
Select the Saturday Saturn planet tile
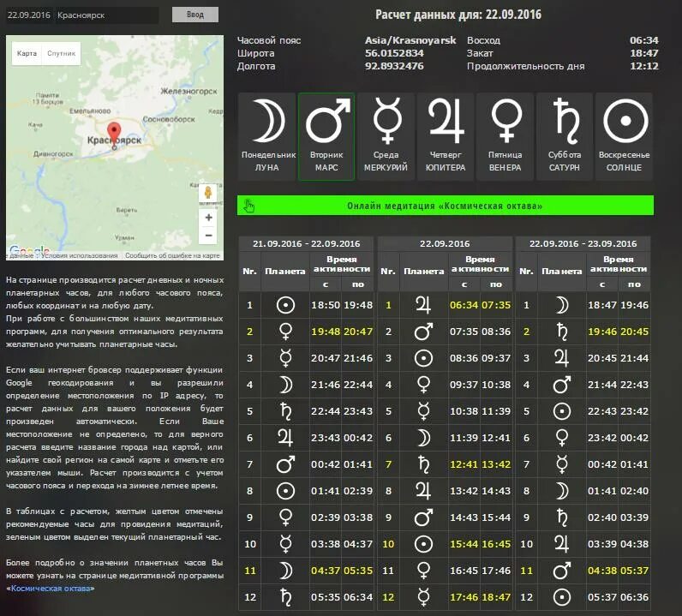click(x=565, y=136)
